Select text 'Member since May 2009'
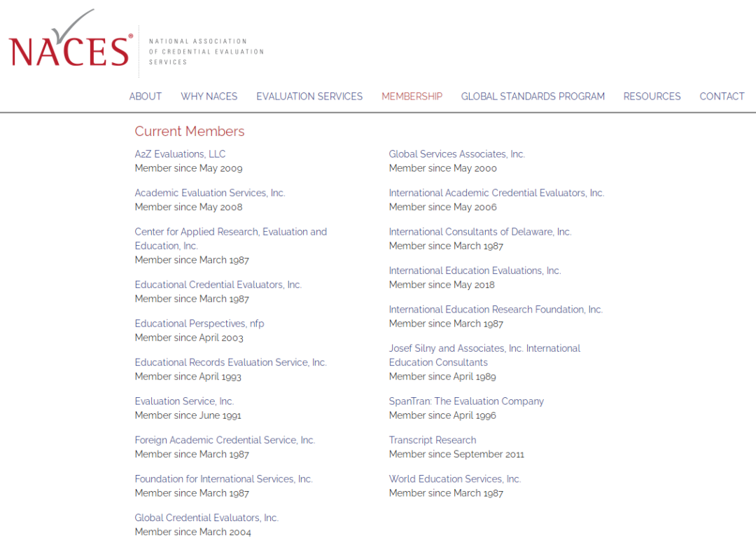Screen dimensions: 756x552 (188, 168)
